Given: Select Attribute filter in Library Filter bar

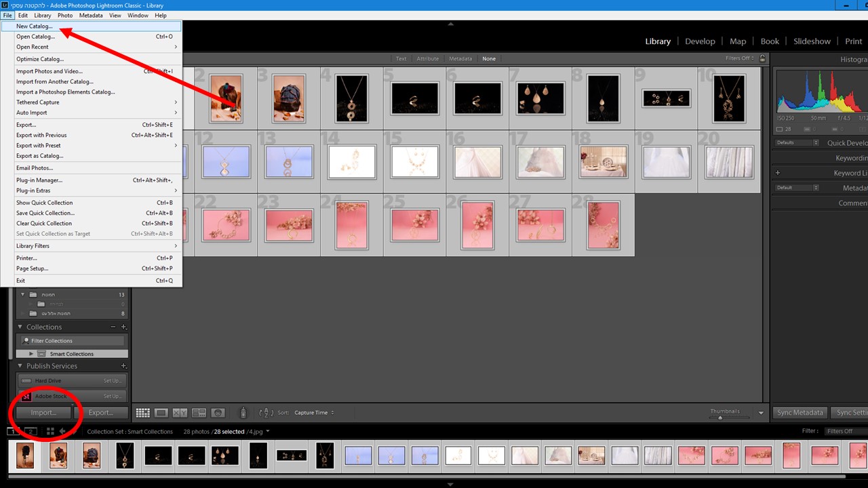Looking at the screenshot, I should pos(428,59).
